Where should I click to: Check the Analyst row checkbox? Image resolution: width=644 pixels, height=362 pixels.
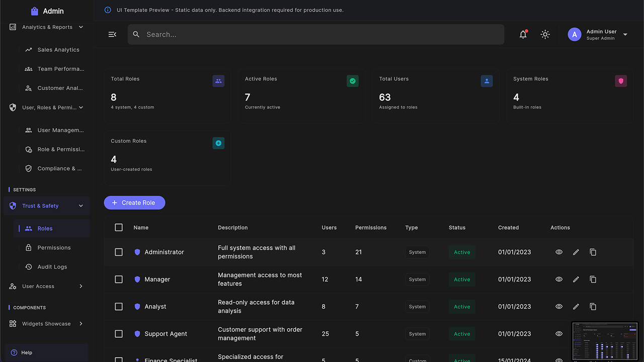tap(119, 307)
